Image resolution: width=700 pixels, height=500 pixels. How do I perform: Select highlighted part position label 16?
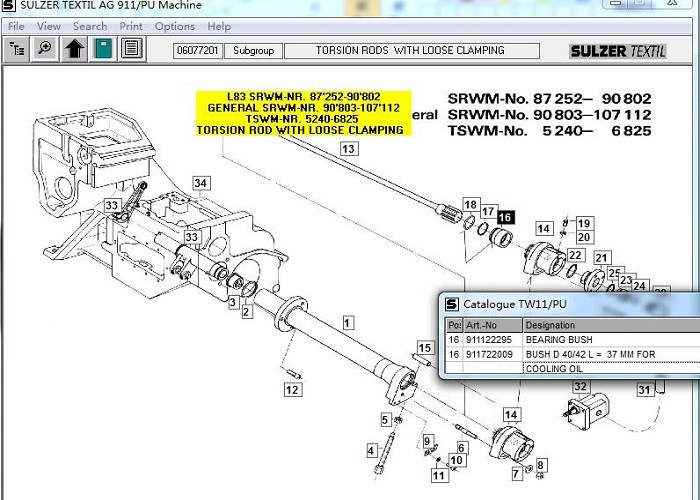[x=505, y=217]
